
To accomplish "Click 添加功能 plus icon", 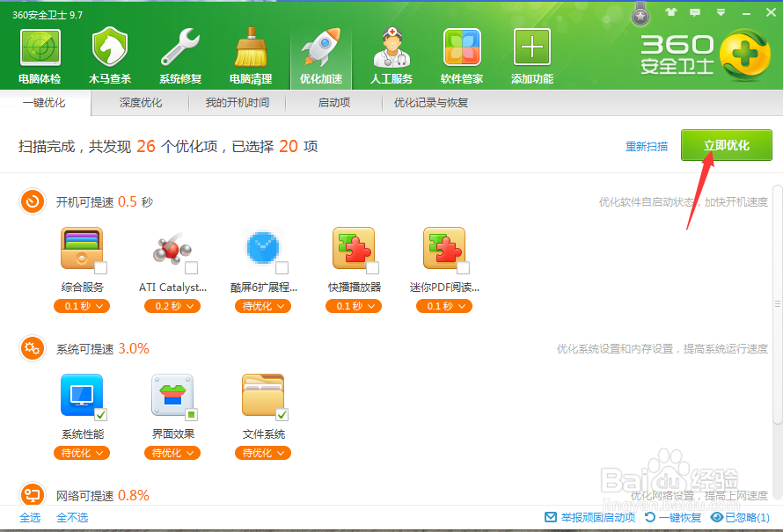I will point(532,56).
